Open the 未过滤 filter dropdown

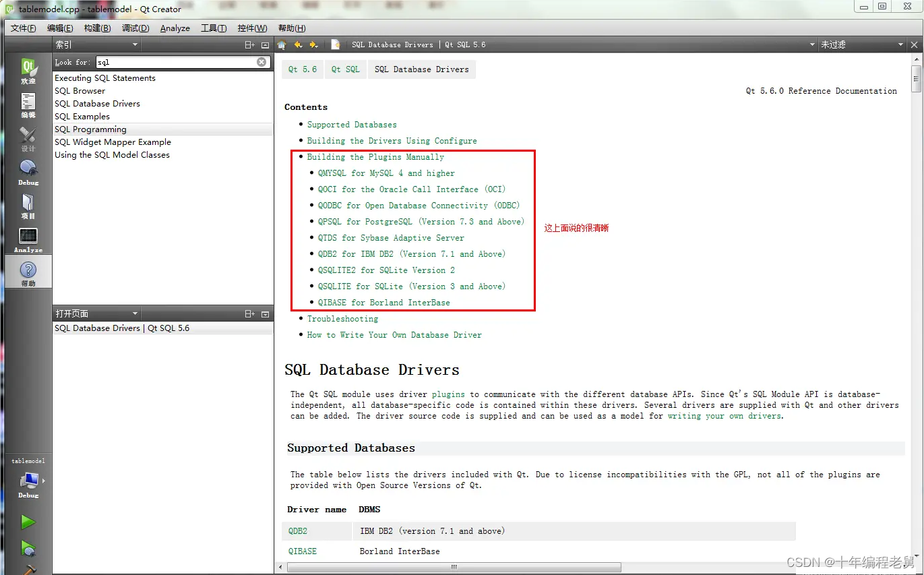click(x=862, y=44)
